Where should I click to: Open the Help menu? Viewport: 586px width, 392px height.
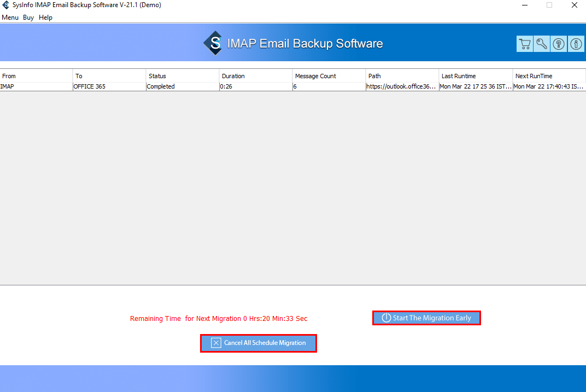coord(45,17)
